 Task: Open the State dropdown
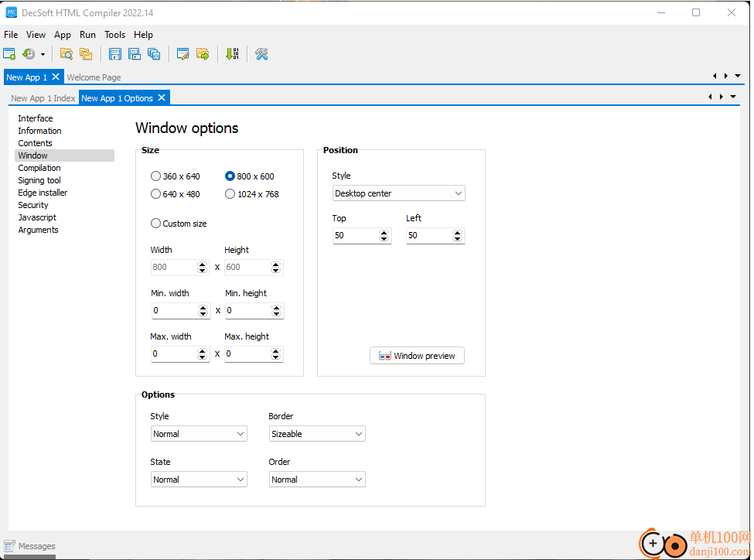pos(199,480)
